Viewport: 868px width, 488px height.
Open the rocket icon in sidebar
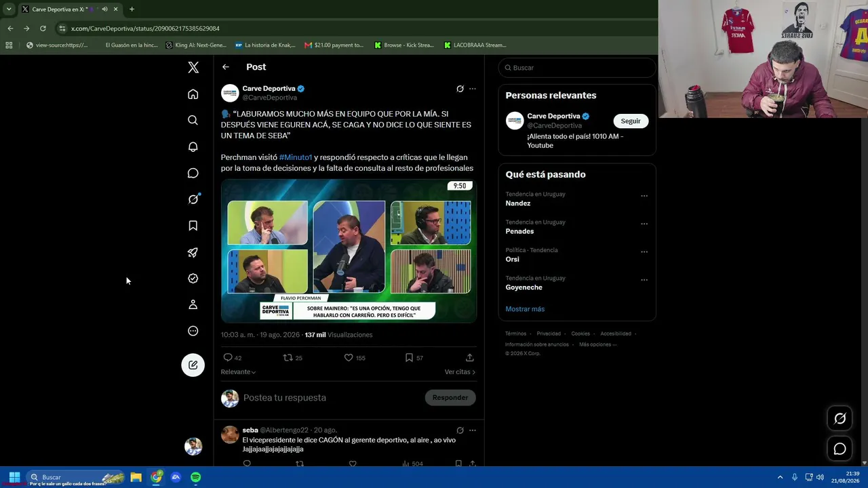(193, 252)
